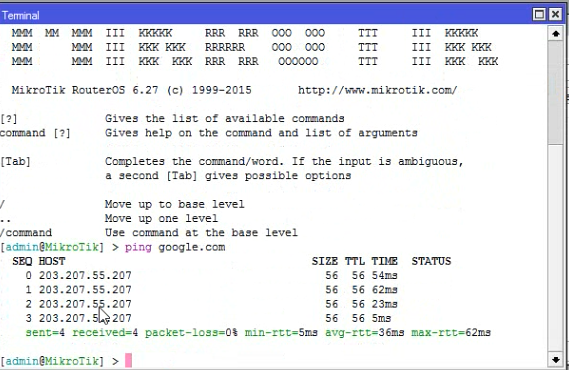The image size is (569, 370).
Task: Click 'Gives the list of available commands'
Action: [225, 119]
